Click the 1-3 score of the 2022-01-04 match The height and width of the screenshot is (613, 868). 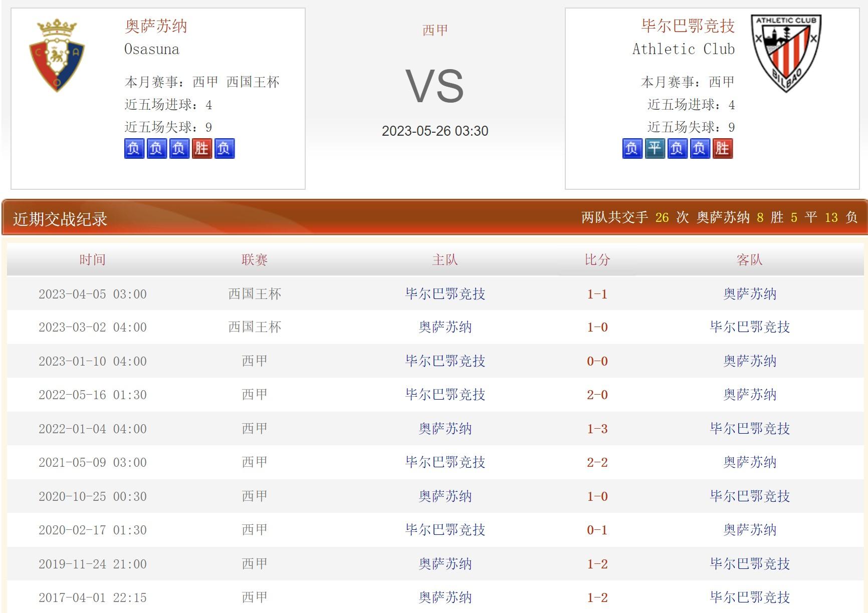pyautogui.click(x=597, y=429)
